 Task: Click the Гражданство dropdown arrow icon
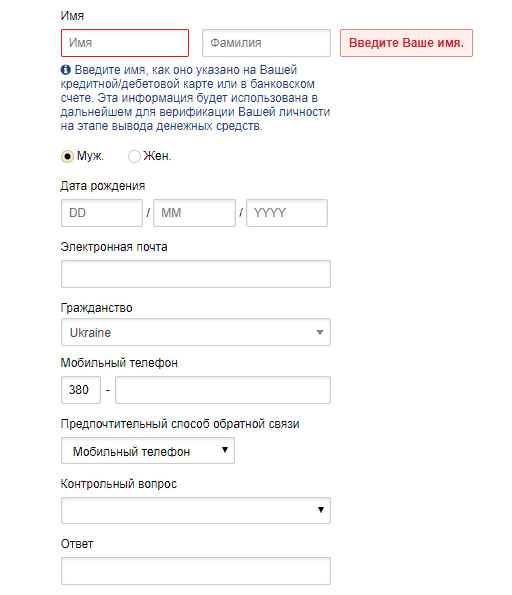point(320,332)
